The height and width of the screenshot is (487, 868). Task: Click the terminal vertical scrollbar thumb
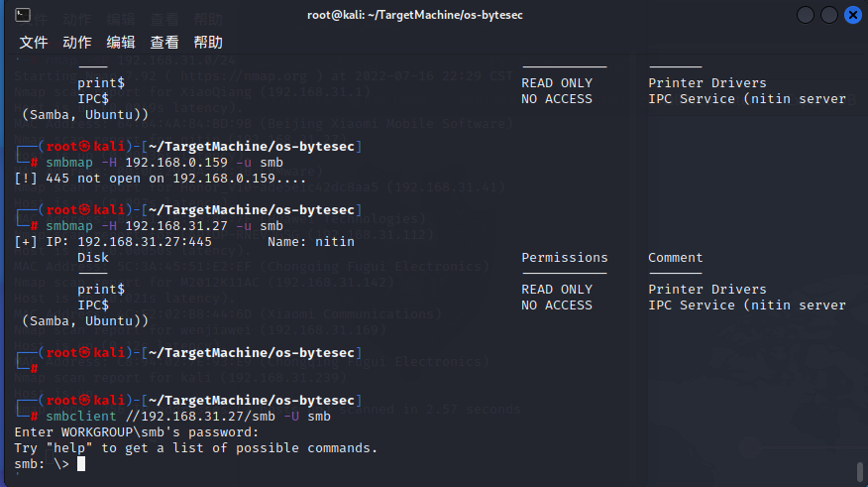(860, 472)
